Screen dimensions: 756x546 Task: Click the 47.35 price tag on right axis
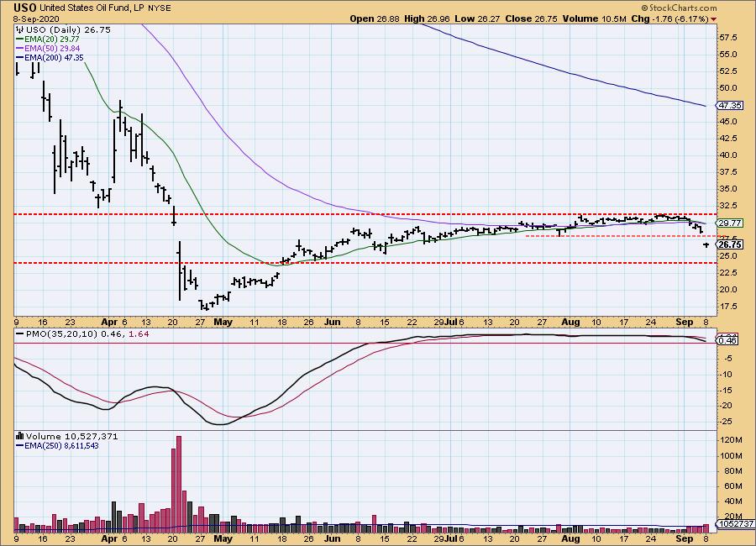[x=729, y=105]
